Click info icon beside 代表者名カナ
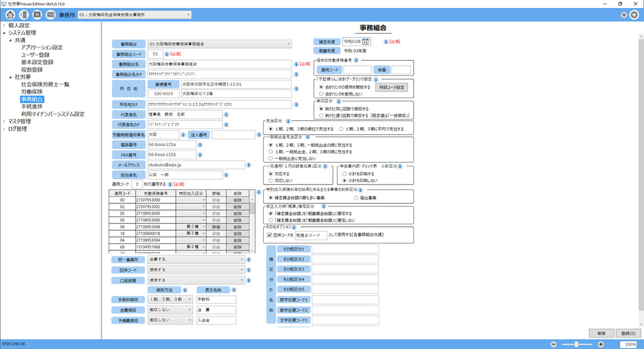The image size is (644, 349). (x=226, y=125)
